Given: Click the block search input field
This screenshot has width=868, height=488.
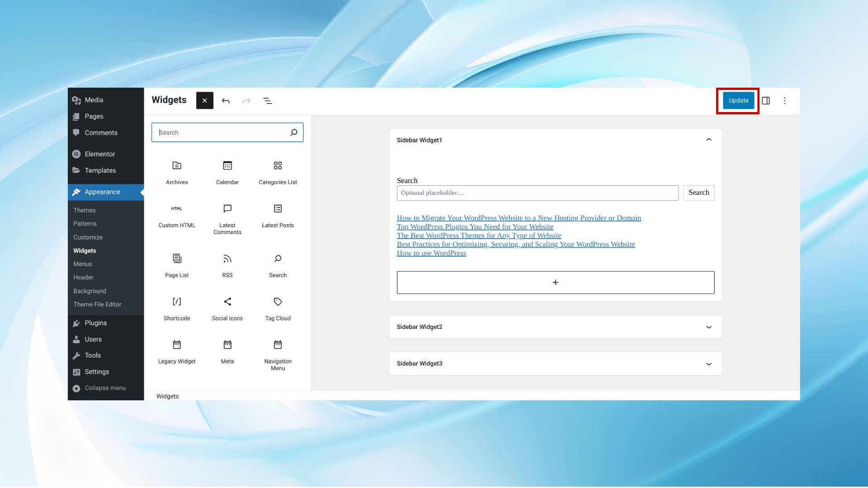Looking at the screenshot, I should pos(222,132).
